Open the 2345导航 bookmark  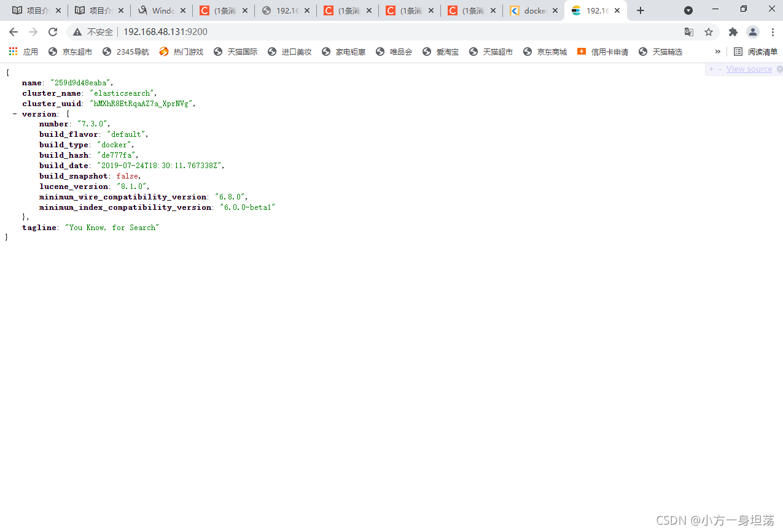click(x=125, y=52)
